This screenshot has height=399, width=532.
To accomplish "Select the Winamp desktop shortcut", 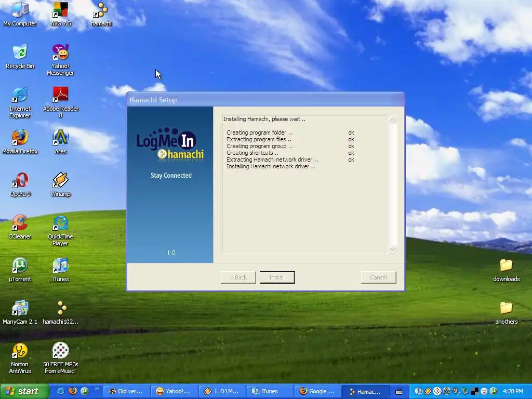I will click(x=60, y=184).
